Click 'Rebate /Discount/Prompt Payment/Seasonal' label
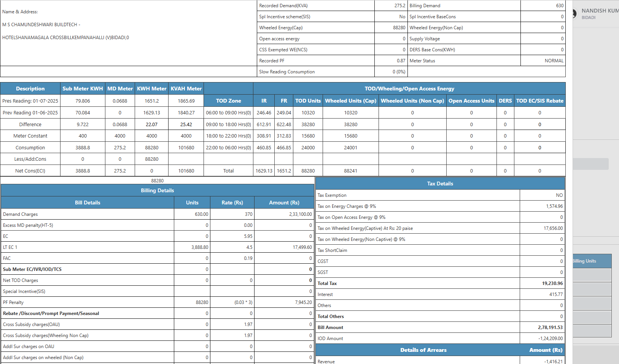Viewport: 619px width, 364px height. [x=51, y=313]
